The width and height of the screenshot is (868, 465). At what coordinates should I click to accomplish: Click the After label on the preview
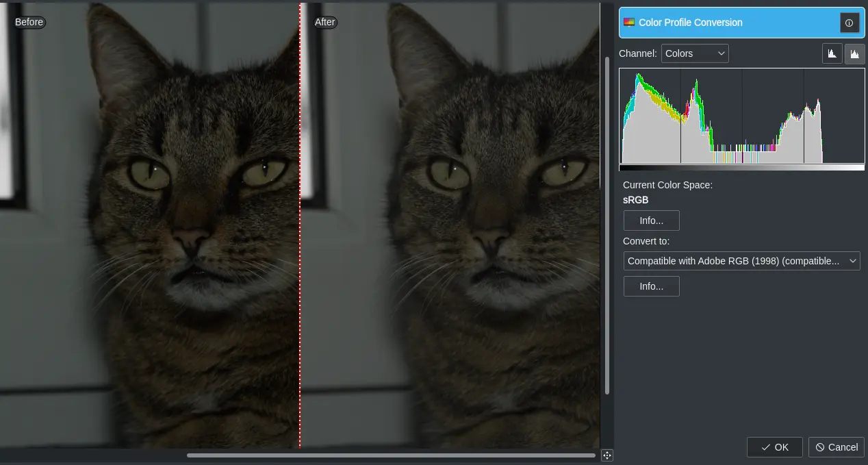click(x=325, y=22)
